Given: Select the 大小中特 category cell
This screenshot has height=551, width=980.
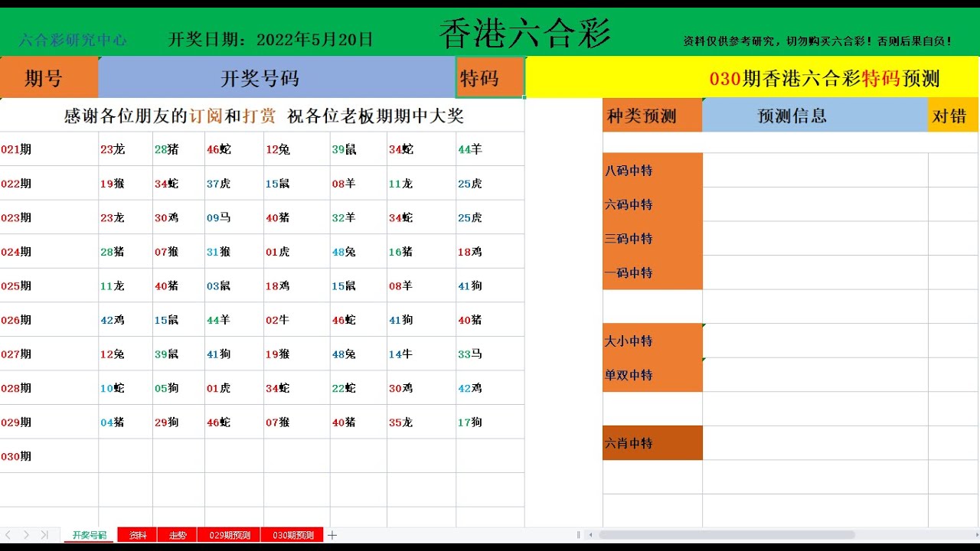Looking at the screenshot, I should tap(652, 341).
